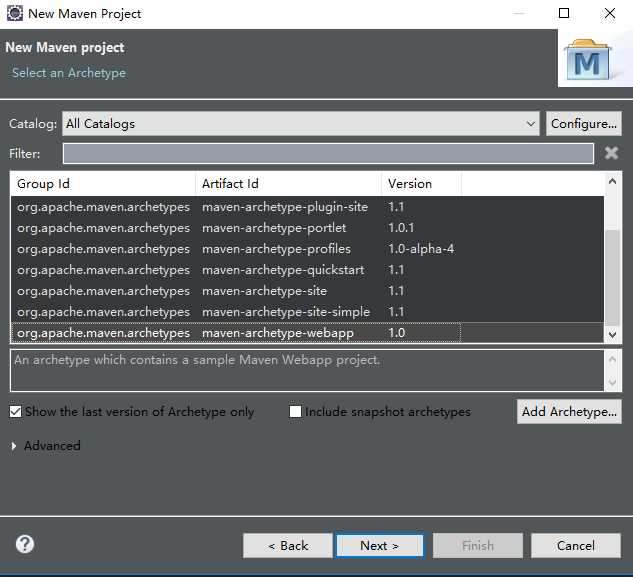The image size is (633, 577).
Task: Open the Catalog dropdown 'All Catalogs'
Action: (x=301, y=124)
